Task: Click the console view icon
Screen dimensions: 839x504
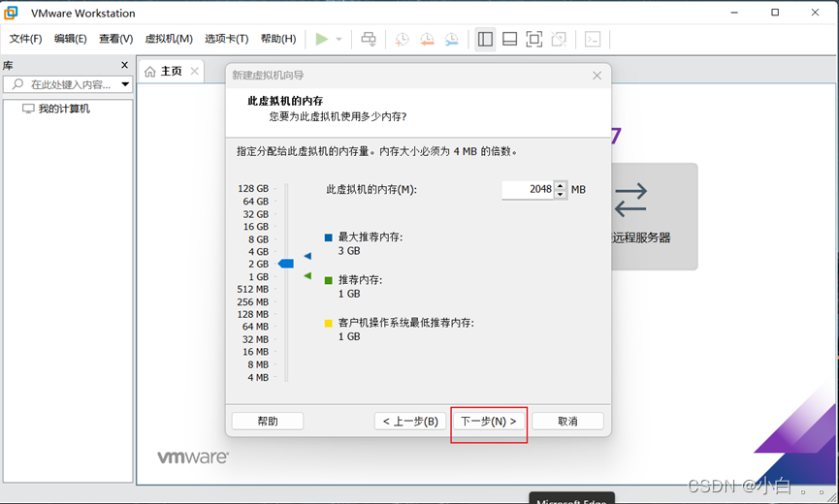Action: [x=593, y=39]
